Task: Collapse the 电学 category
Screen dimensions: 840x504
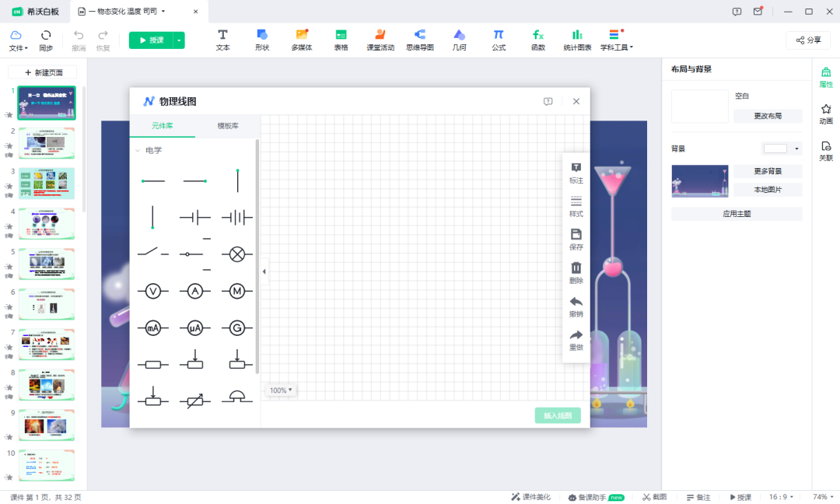Action: [138, 151]
